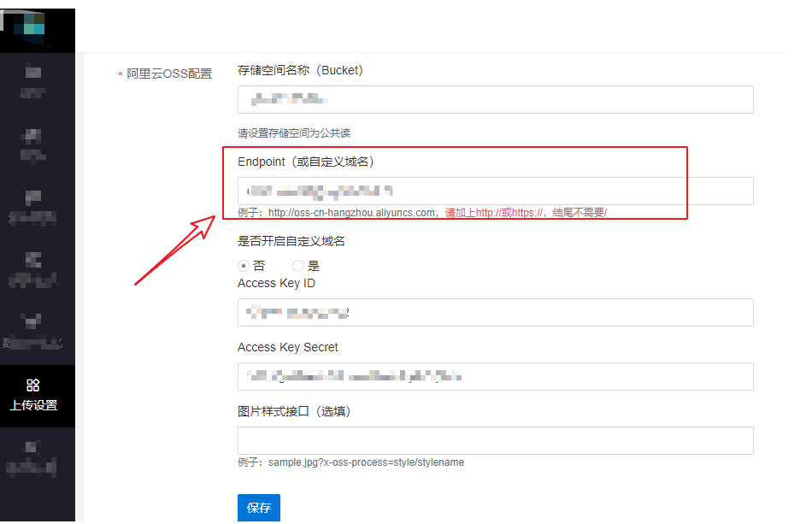Click the example text with oss-cn-hangzhou.aliyuncs.com
The height and width of the screenshot is (524, 812).
coord(337,213)
